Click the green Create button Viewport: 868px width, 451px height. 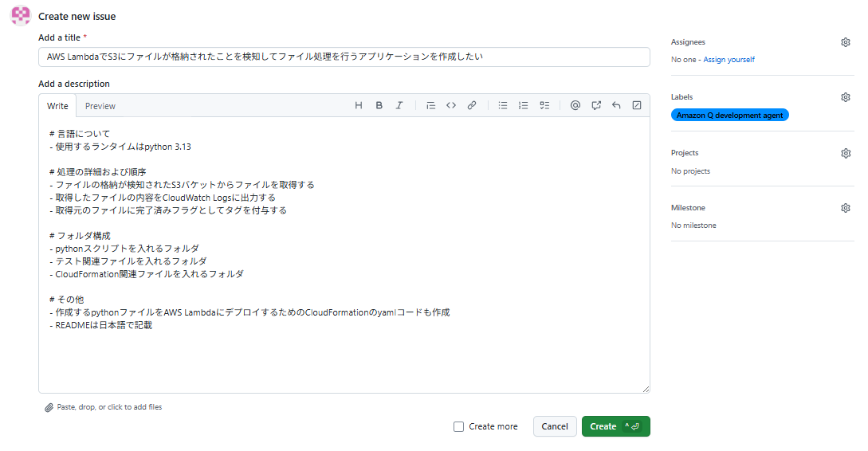[x=615, y=426]
